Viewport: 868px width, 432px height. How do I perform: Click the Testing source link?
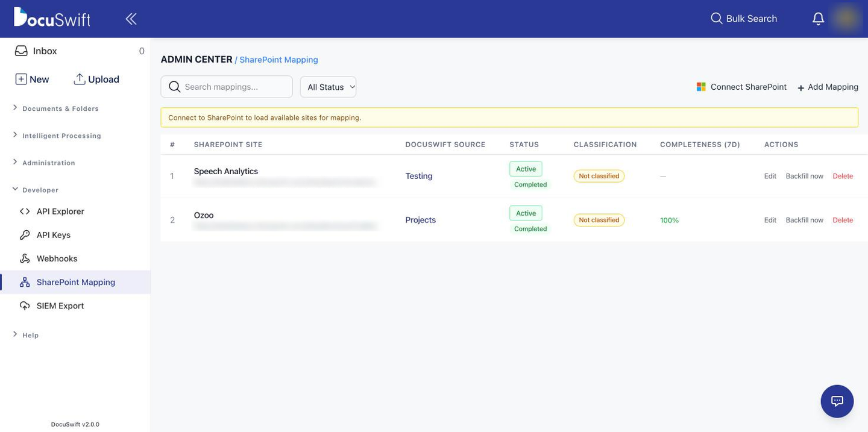[419, 176]
